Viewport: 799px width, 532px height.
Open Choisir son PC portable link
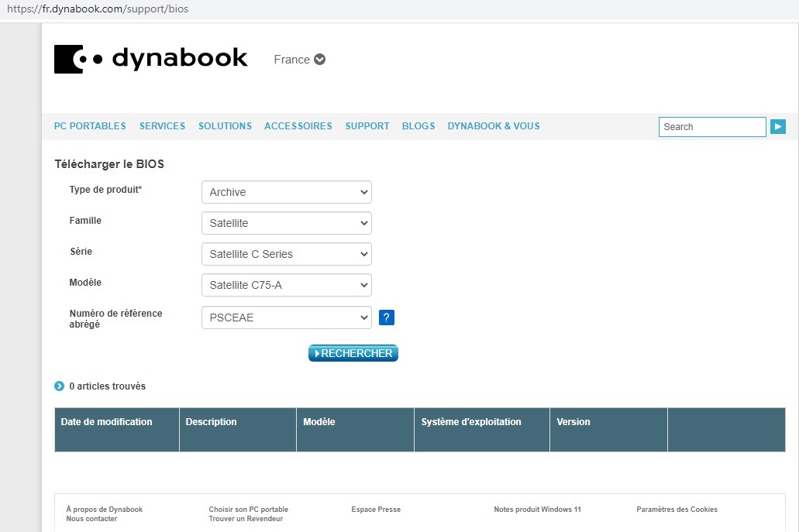click(248, 509)
